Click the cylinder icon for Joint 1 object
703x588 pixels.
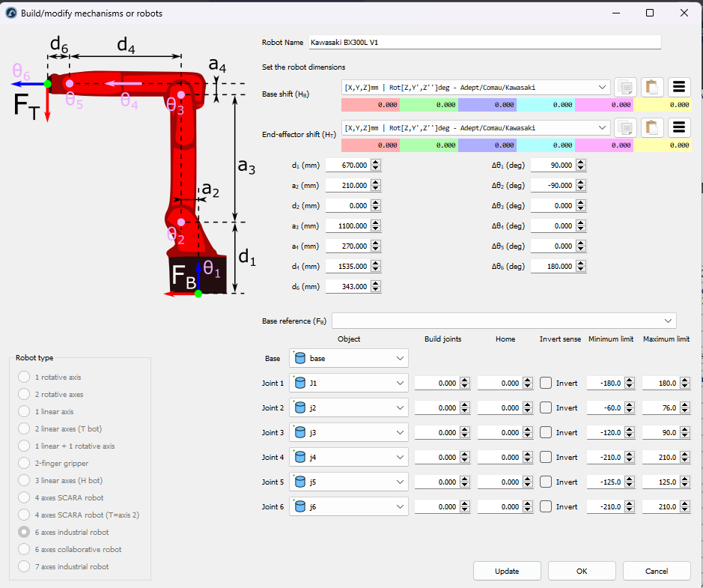tap(300, 384)
